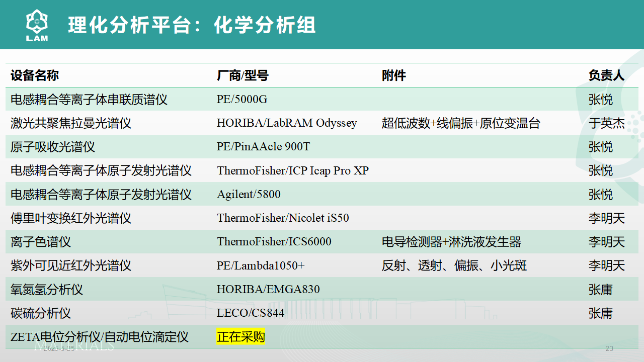Image resolution: width=644 pixels, height=362 pixels.
Task: Click the HORIBA/EMGA830 cell
Action: pos(268,290)
